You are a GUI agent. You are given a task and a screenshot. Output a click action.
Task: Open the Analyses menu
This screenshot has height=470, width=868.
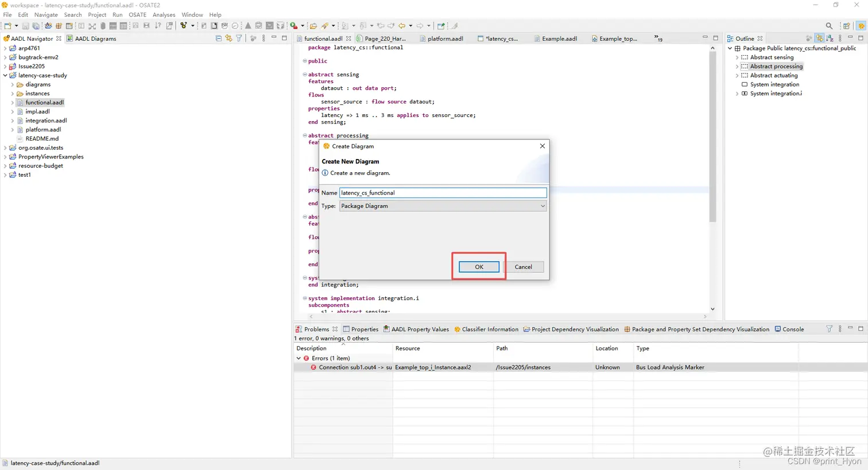point(164,15)
